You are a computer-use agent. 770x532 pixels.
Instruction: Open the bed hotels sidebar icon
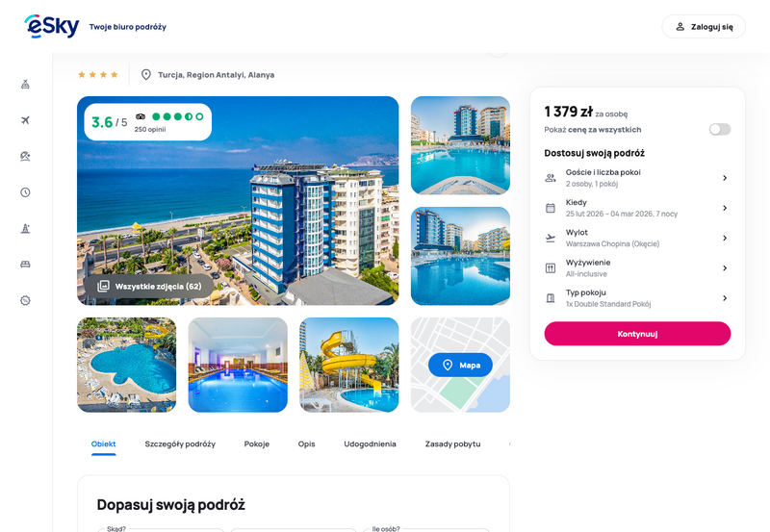26,265
